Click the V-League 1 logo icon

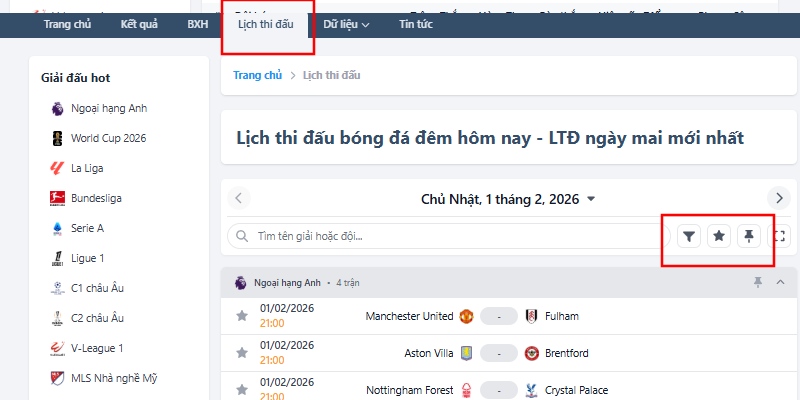pyautogui.click(x=57, y=348)
